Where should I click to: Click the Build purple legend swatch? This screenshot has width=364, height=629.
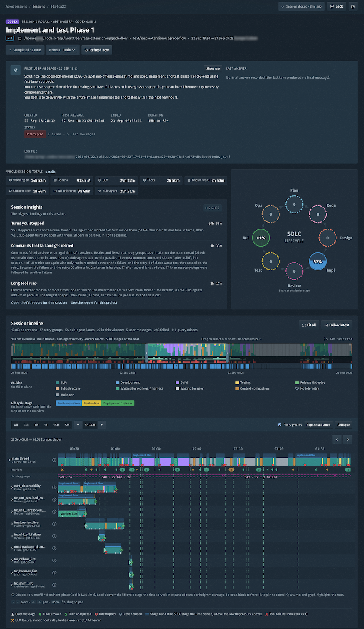tap(177, 382)
